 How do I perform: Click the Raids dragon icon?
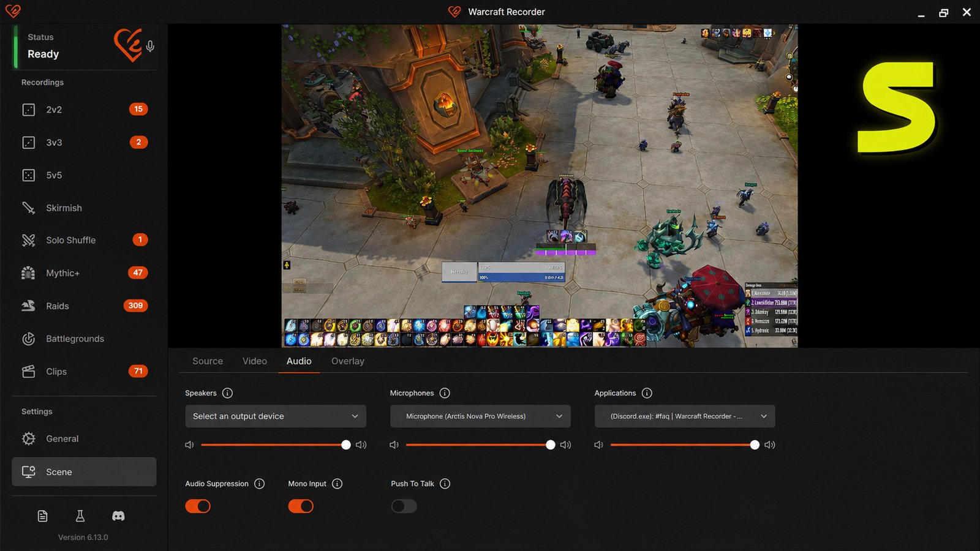29,305
